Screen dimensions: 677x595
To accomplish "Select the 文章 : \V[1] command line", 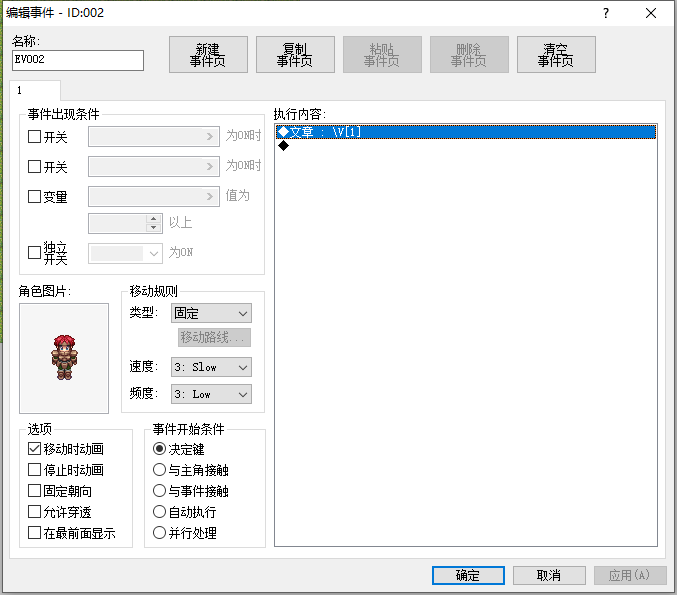I will pos(466,132).
